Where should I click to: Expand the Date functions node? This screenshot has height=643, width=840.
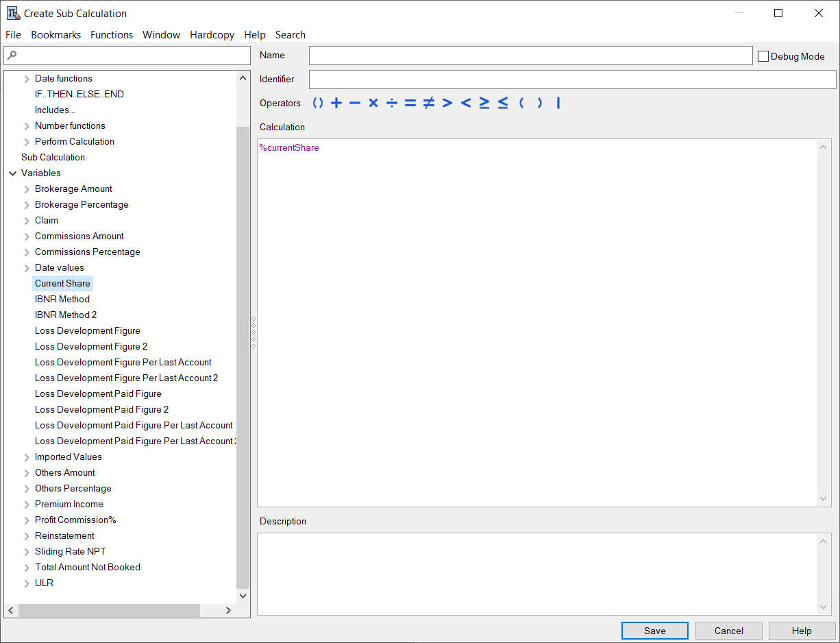click(27, 79)
